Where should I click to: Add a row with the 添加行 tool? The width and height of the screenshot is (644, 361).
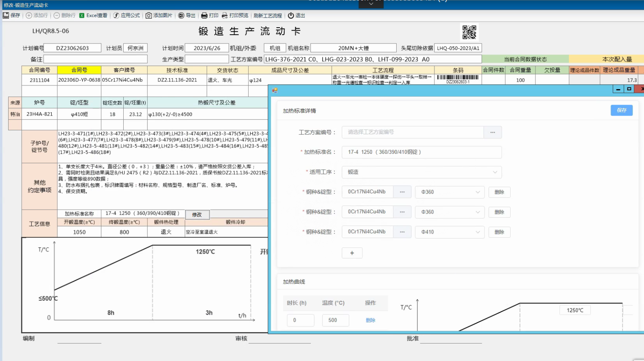(37, 15)
